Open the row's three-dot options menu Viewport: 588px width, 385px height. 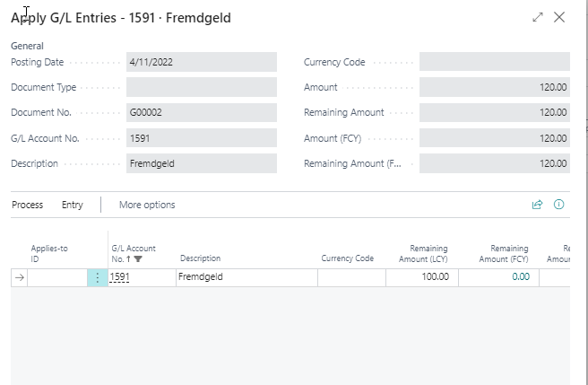(x=97, y=277)
